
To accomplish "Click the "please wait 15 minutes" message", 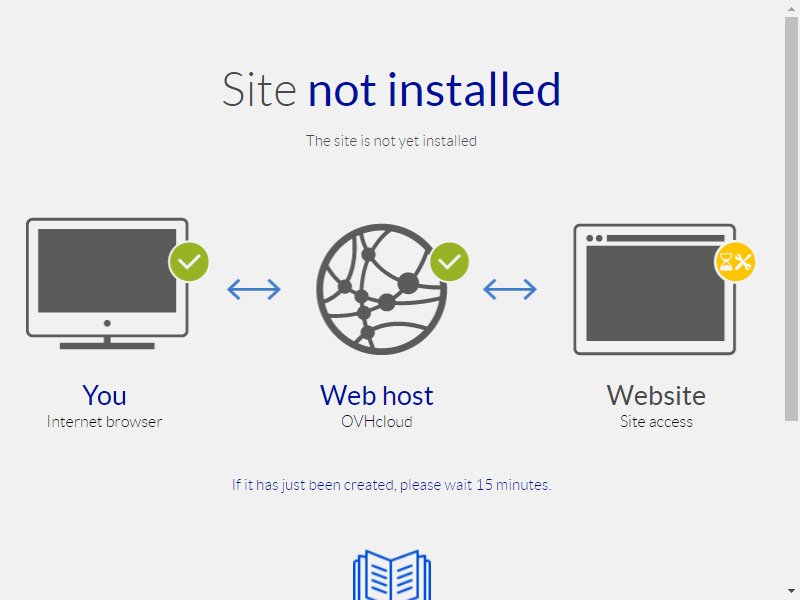I will [476, 485].
